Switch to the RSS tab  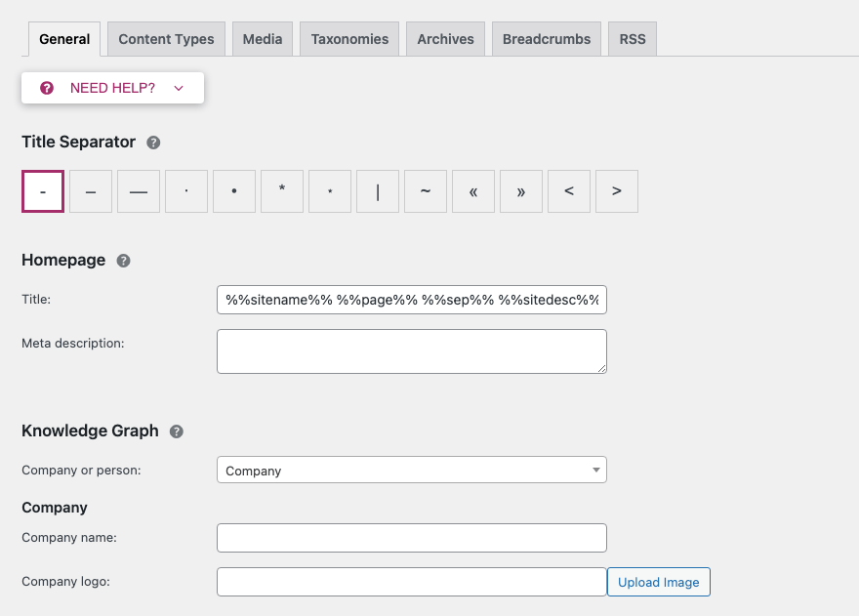633,39
